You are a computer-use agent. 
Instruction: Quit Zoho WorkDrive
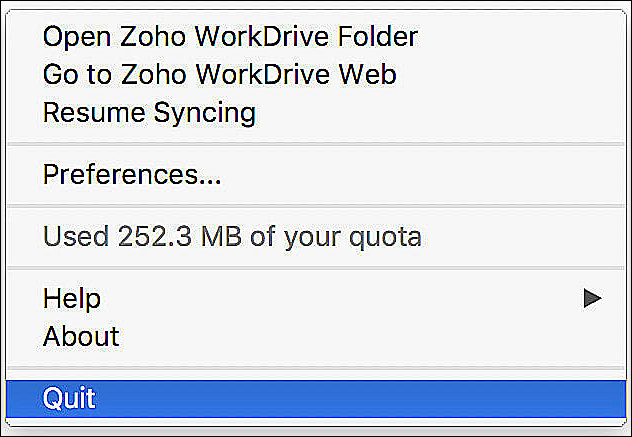point(70,398)
